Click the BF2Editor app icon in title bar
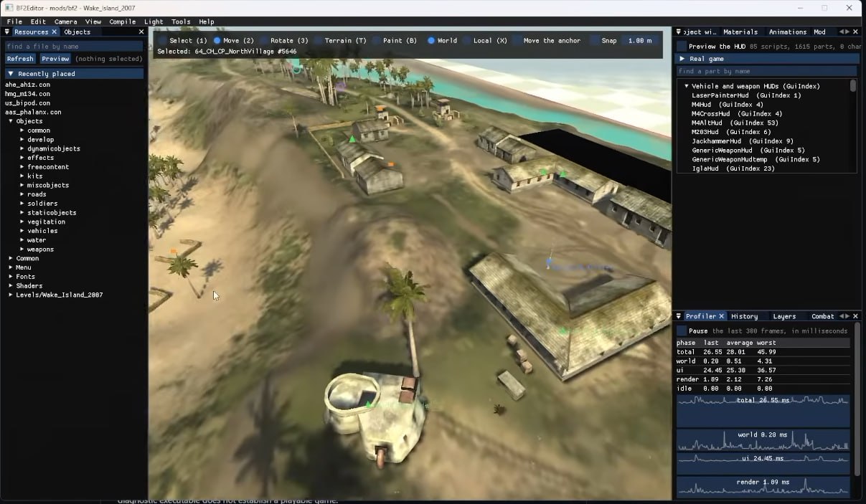 [x=9, y=7]
